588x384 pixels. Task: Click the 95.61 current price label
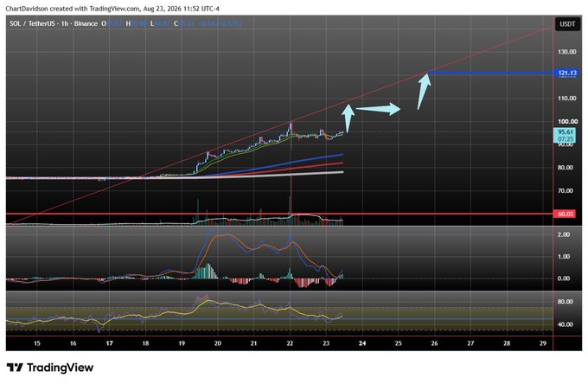pyautogui.click(x=566, y=136)
